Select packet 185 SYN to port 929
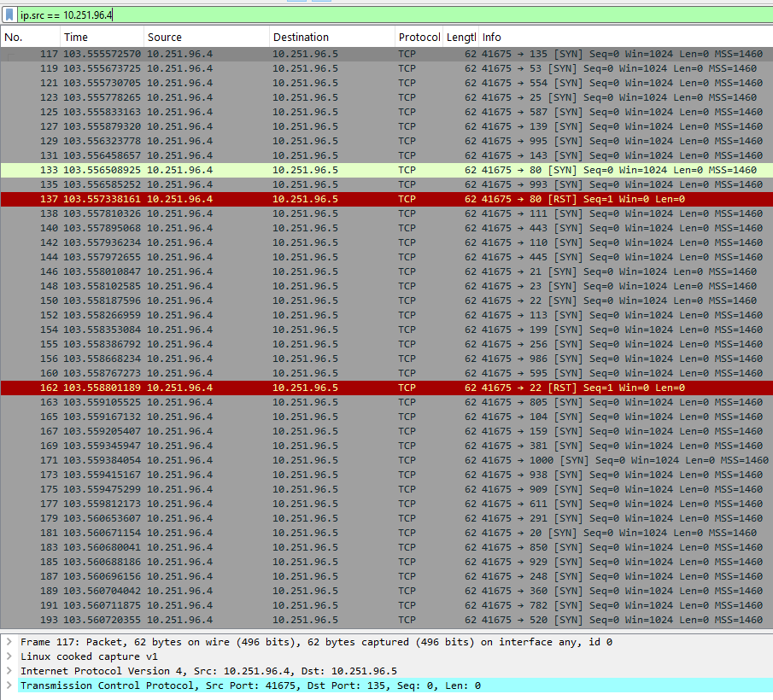Image resolution: width=773 pixels, height=700 pixels. tap(386, 562)
